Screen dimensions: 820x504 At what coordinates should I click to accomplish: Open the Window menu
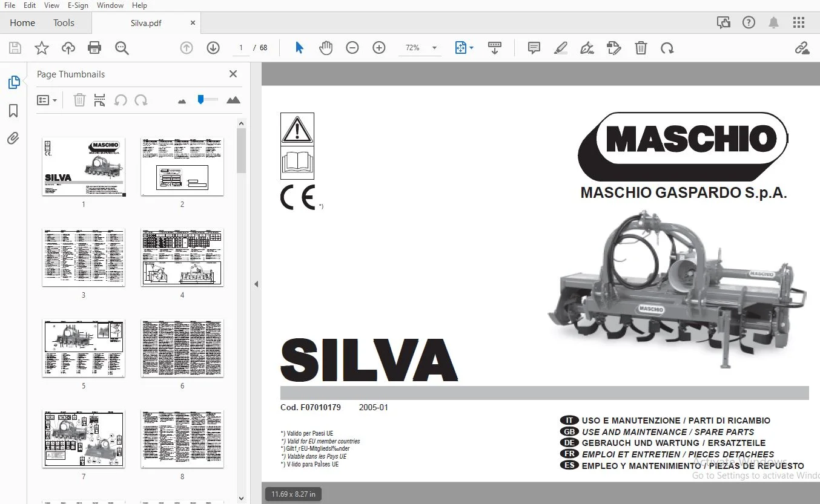point(110,5)
